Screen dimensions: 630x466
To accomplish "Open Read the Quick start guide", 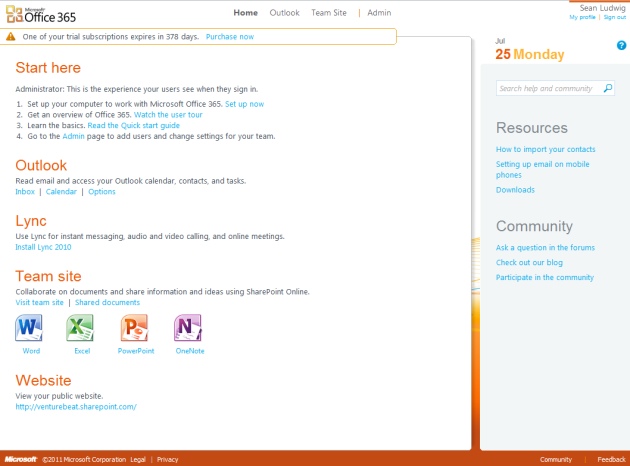I will tap(133, 125).
